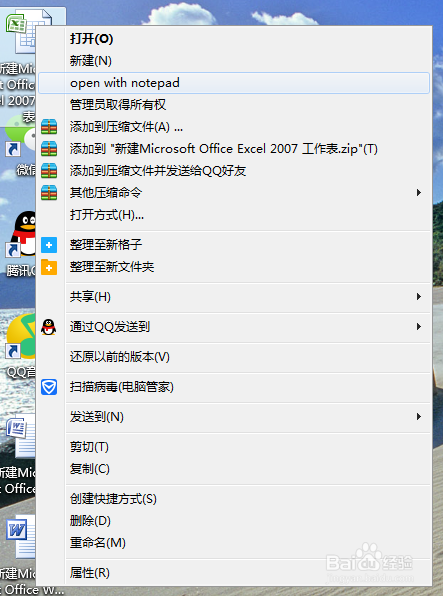Select 通过QQ发送到
The image size is (443, 596).
pyautogui.click(x=234, y=327)
